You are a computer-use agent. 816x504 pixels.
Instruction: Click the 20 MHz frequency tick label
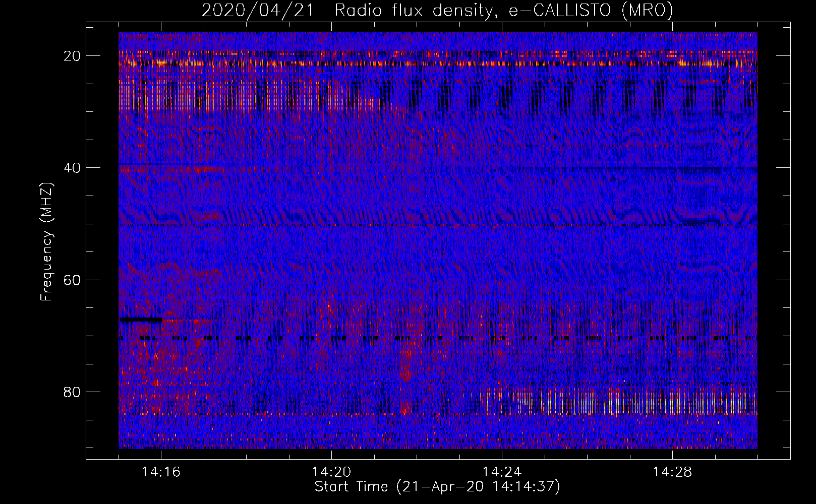click(x=73, y=56)
